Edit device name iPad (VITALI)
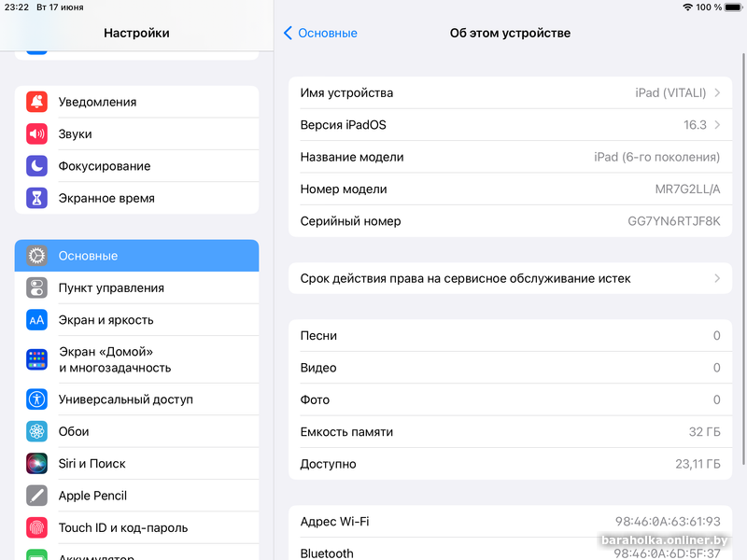747x560 pixels. coord(670,92)
